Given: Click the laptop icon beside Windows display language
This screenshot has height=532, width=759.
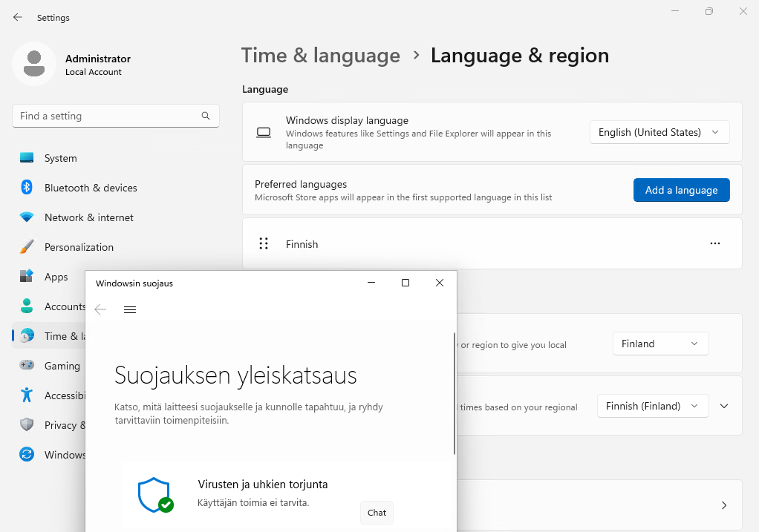Looking at the screenshot, I should click(264, 132).
